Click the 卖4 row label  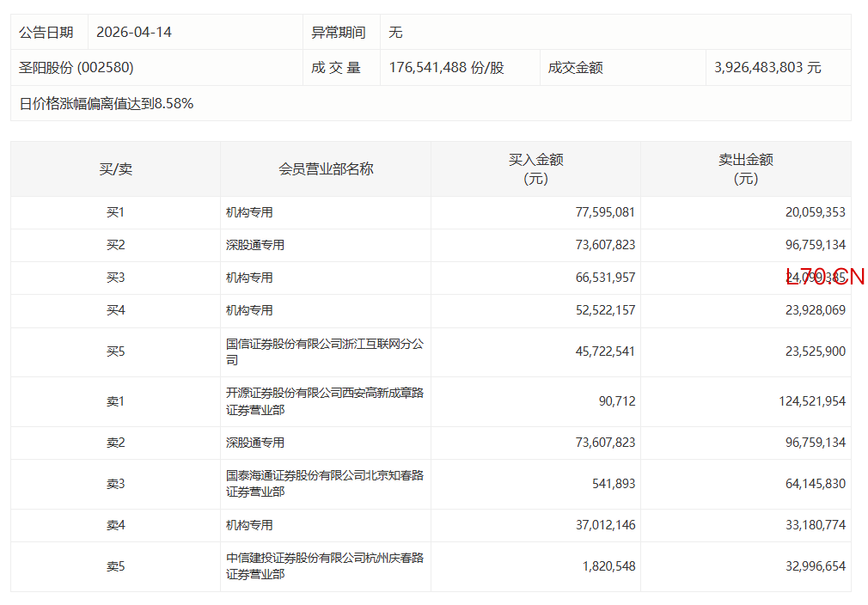tap(115, 525)
